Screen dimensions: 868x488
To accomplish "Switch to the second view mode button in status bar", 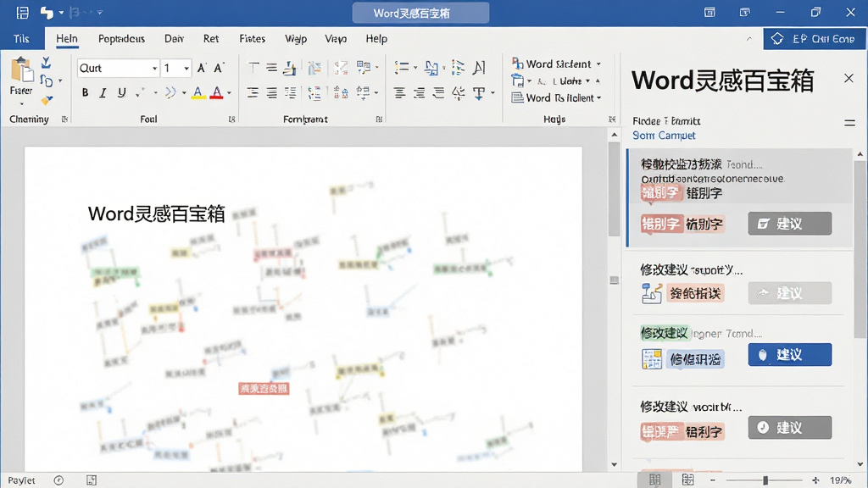I will point(688,480).
